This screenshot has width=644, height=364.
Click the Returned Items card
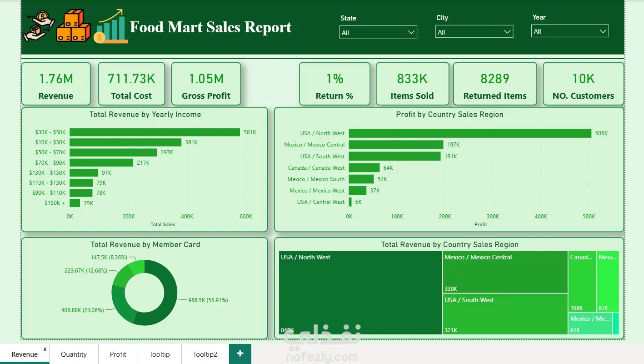pos(495,84)
